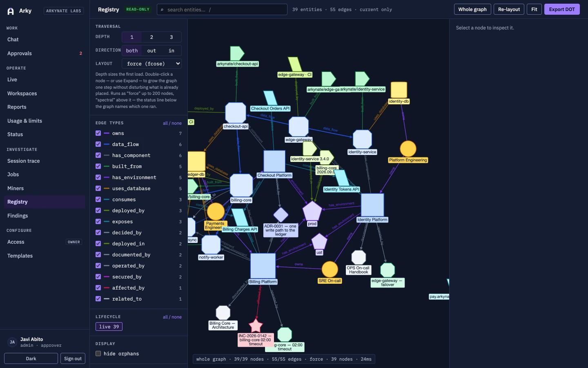Go to the Findings page
Screen dimensions: 588x368
[45, 216]
